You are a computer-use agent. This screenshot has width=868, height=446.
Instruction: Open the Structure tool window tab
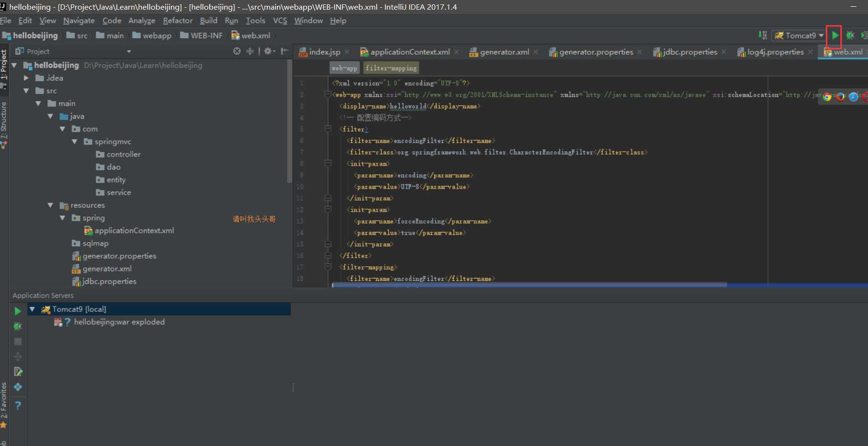pos(4,120)
